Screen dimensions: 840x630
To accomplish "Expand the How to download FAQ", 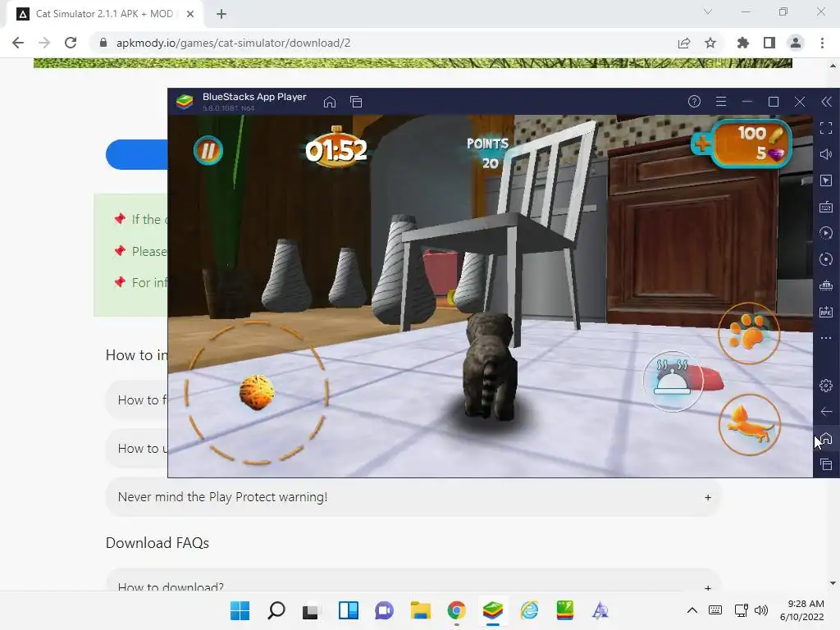I will click(413, 582).
